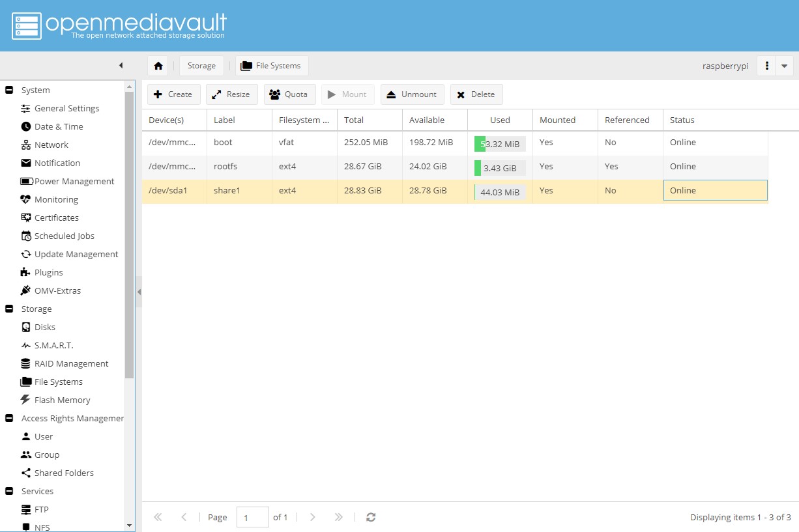
Task: Open Scheduled Jobs page
Action: (64, 236)
